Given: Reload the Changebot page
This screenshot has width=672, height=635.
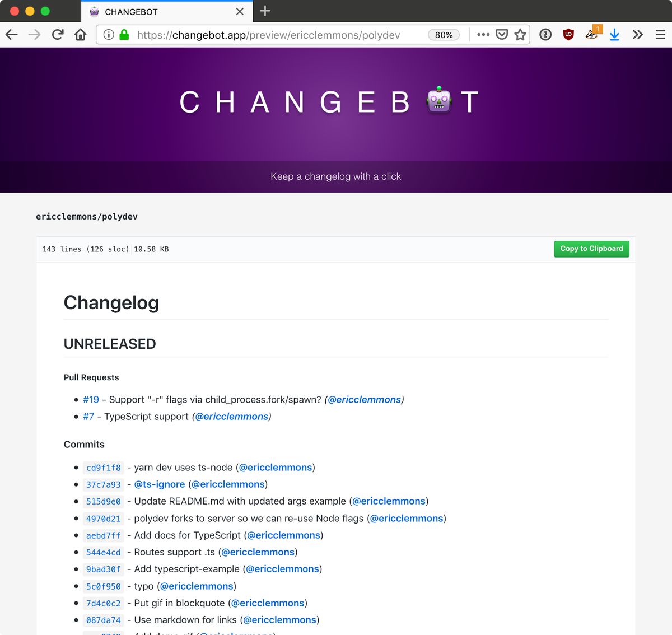Looking at the screenshot, I should tap(58, 35).
